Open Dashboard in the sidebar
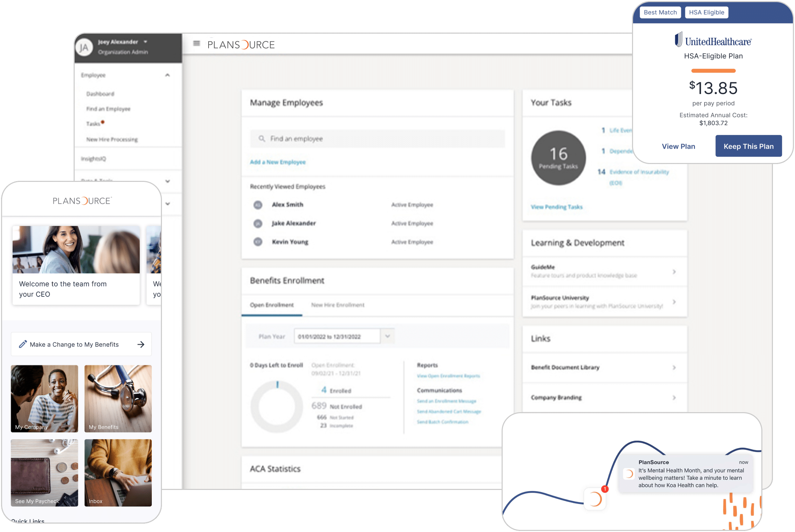 pos(100,94)
